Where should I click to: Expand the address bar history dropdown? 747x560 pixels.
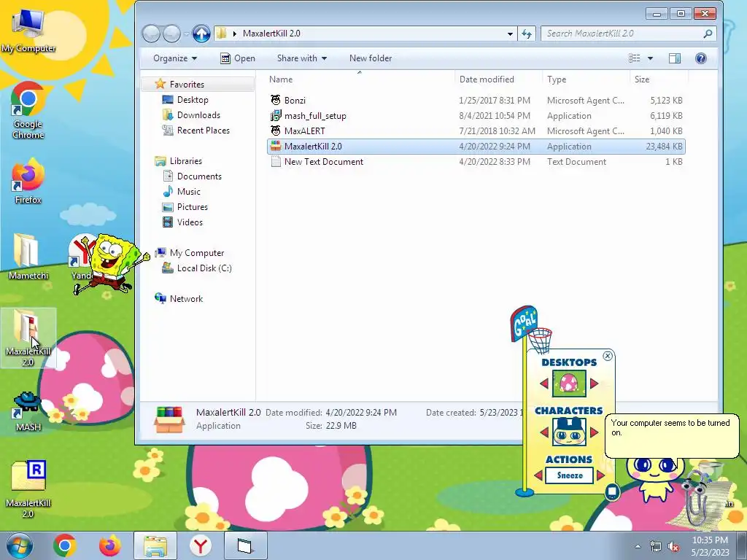[510, 34]
